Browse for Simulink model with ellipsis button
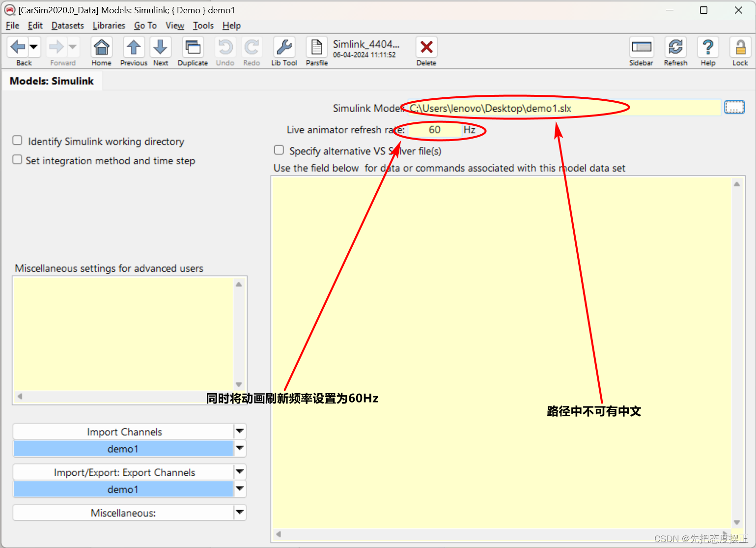The width and height of the screenshot is (756, 548). click(x=734, y=107)
